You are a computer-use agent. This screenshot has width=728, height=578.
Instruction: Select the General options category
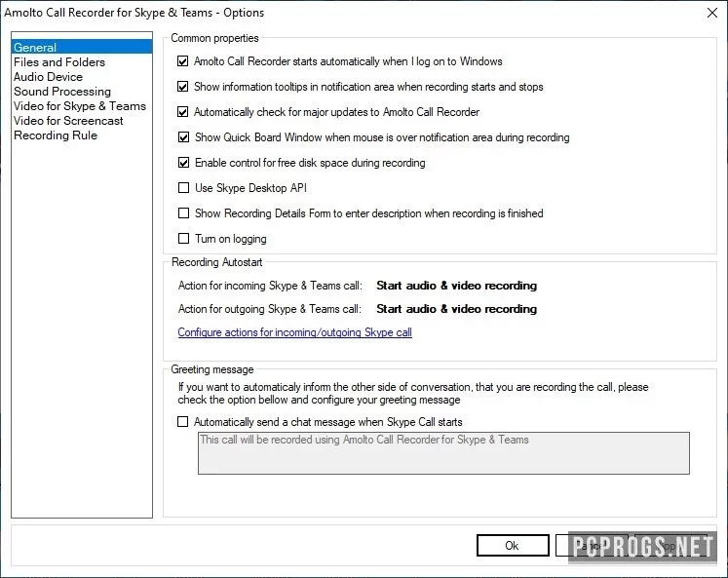[82, 48]
